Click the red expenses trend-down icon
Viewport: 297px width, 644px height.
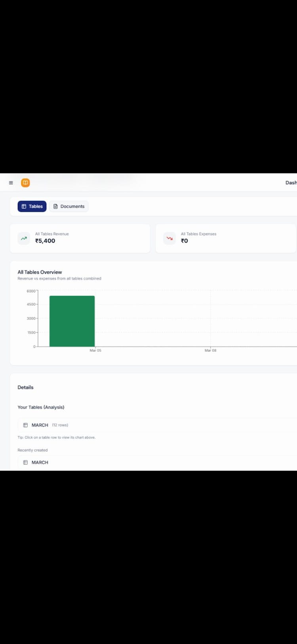(169, 238)
